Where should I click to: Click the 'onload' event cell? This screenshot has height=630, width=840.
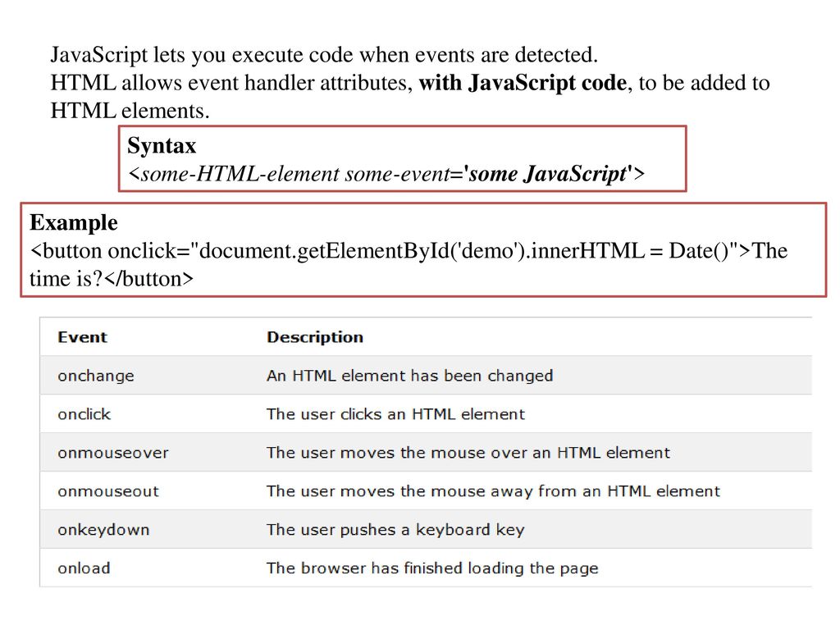[84, 568]
